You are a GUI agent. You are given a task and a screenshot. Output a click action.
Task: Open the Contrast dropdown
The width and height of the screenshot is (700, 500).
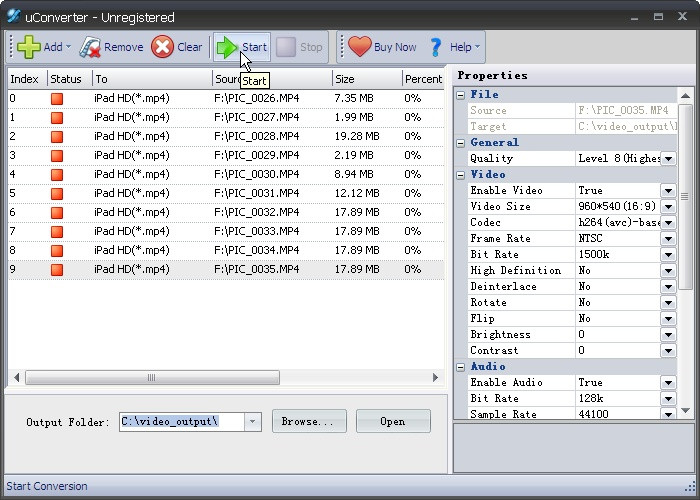click(668, 351)
